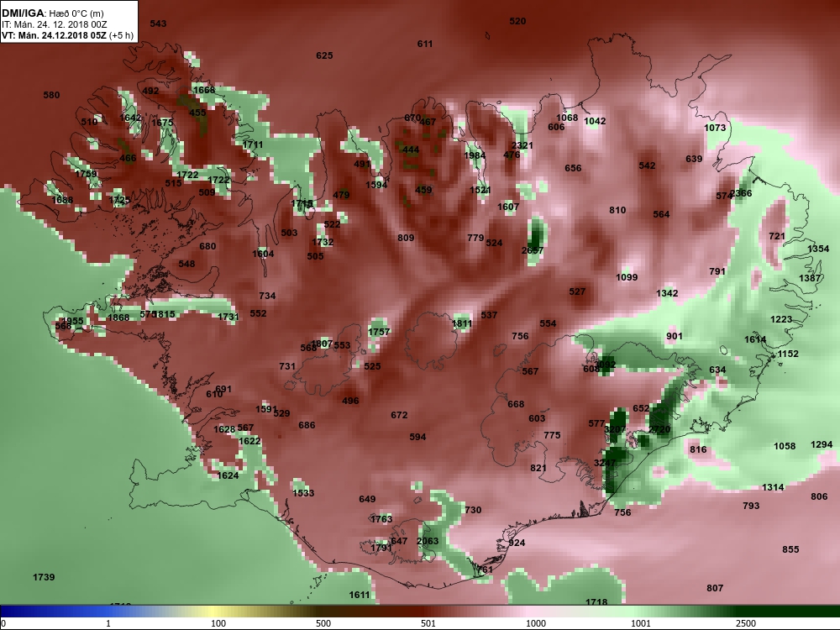Image resolution: width=840 pixels, height=630 pixels.
Task: Click the title text 'DMI/IGA: Hæð 0°C (m)'
Action: click(x=52, y=13)
